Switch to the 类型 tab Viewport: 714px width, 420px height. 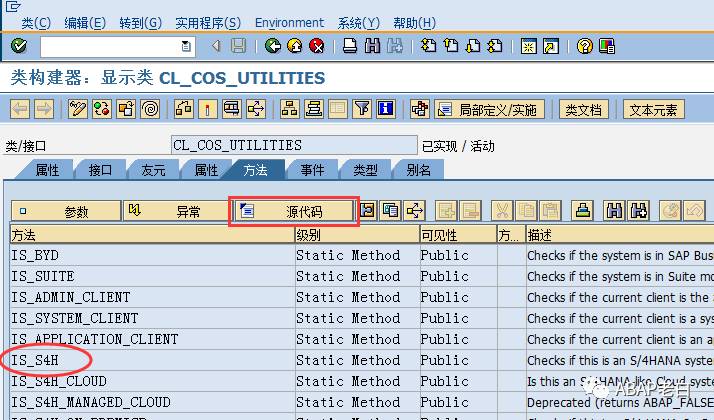coord(365,170)
